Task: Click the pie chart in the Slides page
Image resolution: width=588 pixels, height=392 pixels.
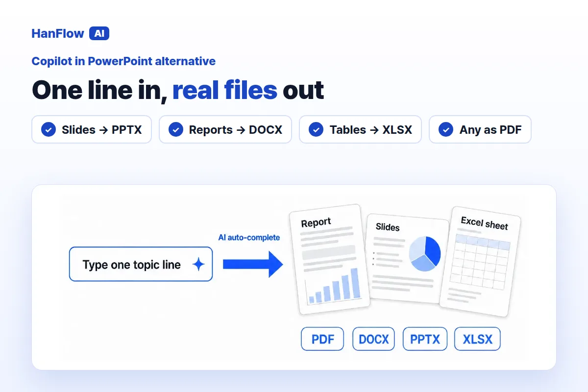Action: point(425,254)
